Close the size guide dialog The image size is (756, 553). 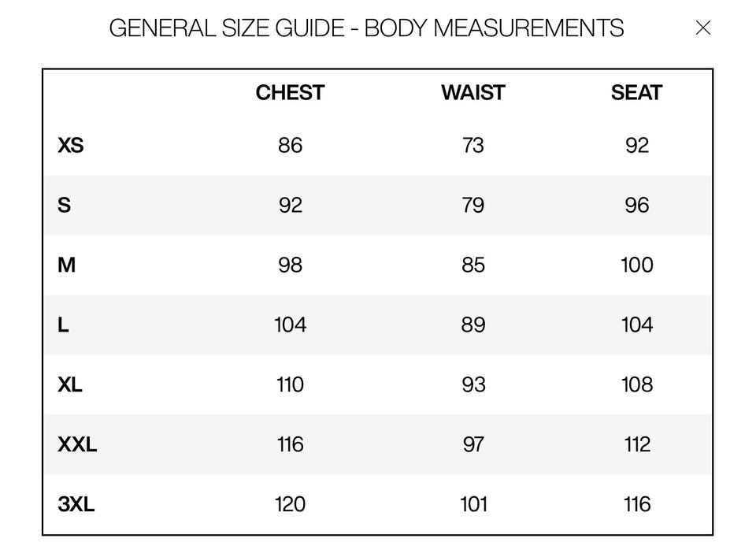(703, 28)
